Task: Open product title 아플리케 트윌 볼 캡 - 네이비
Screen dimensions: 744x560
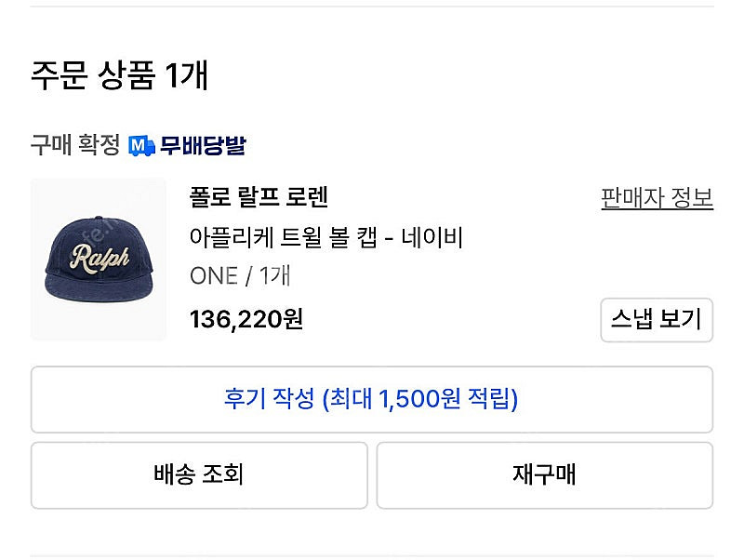Action: pyautogui.click(x=326, y=237)
